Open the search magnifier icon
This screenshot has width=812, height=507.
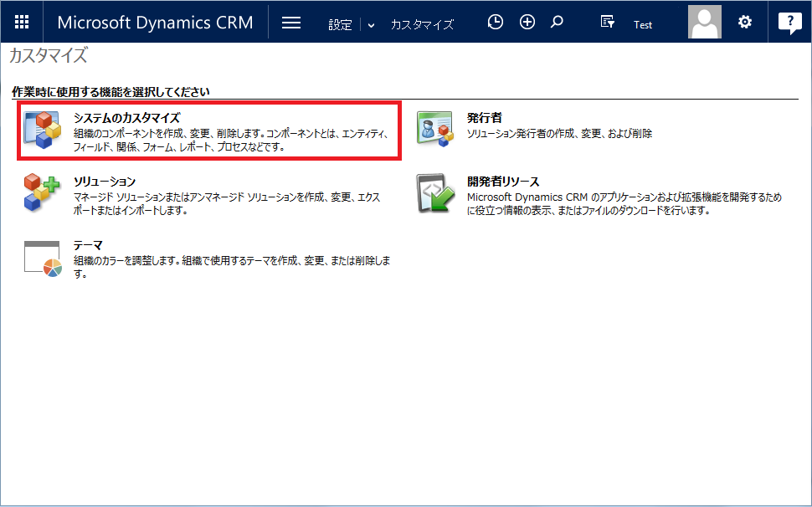click(x=557, y=22)
